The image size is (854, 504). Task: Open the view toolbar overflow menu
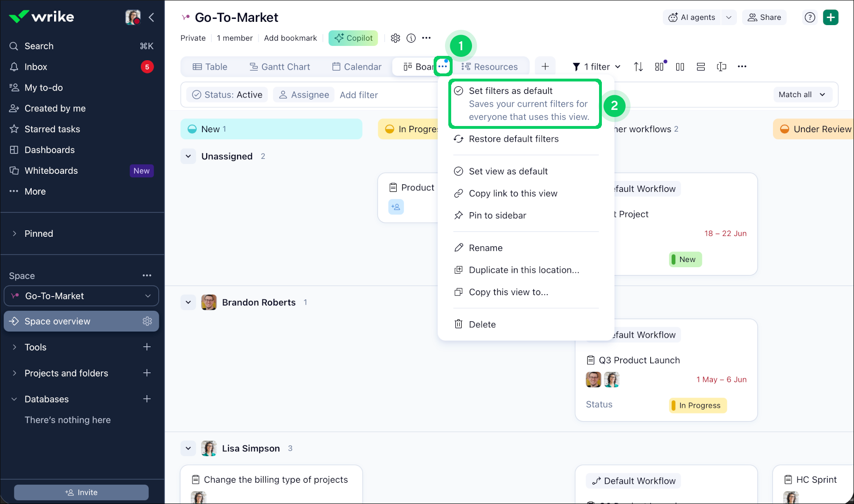click(x=742, y=67)
